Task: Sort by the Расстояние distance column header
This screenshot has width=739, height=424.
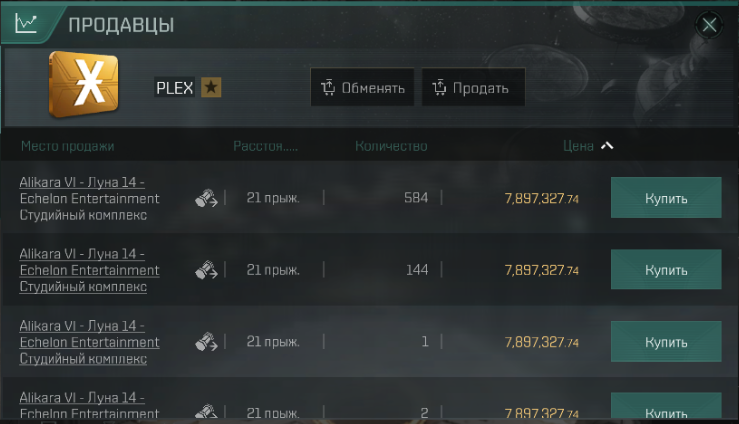Action: 265,146
